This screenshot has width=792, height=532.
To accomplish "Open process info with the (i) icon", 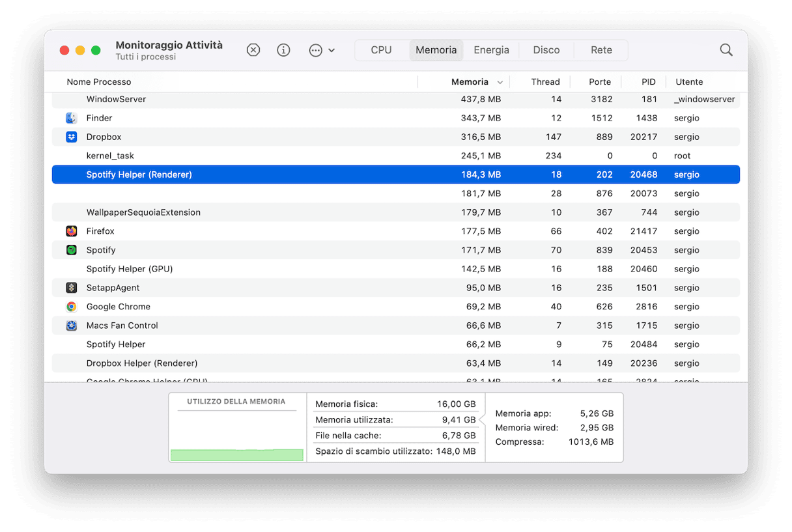I will click(x=283, y=50).
